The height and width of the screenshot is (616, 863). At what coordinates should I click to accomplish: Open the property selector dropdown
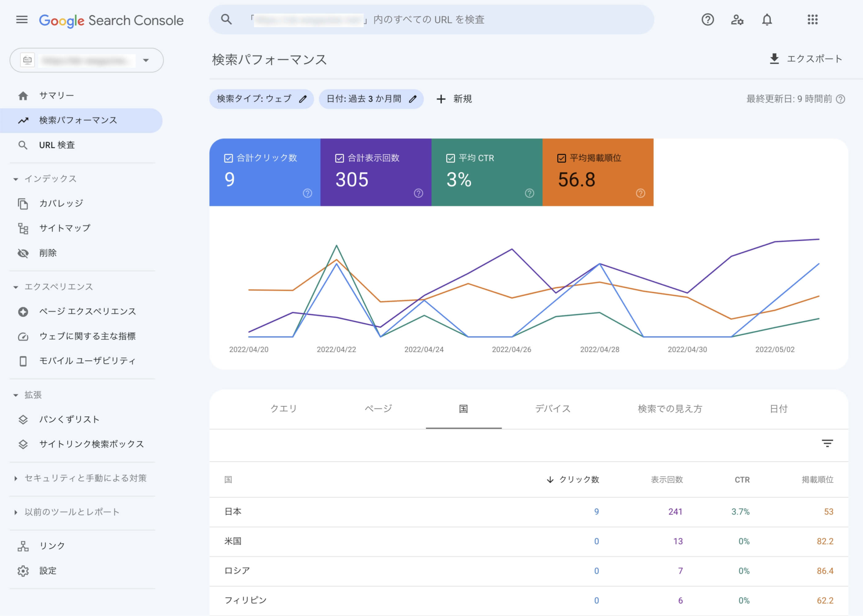87,60
